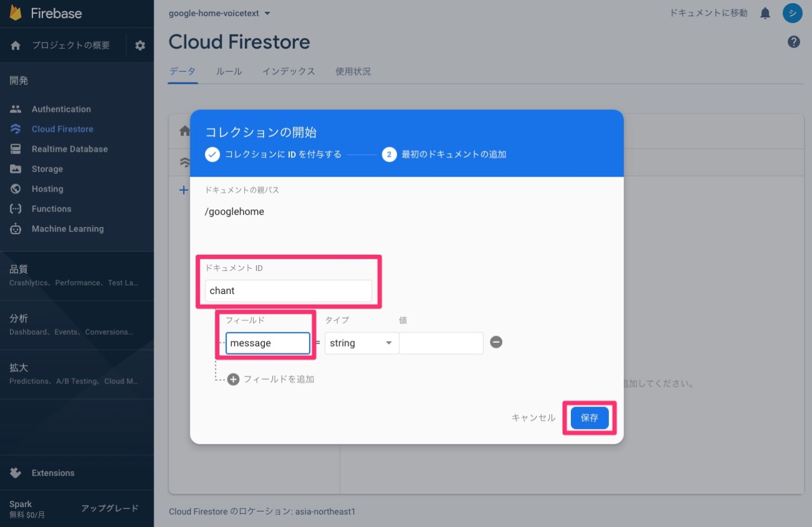Open notifications bell icon
812x527 pixels.
pyautogui.click(x=765, y=13)
